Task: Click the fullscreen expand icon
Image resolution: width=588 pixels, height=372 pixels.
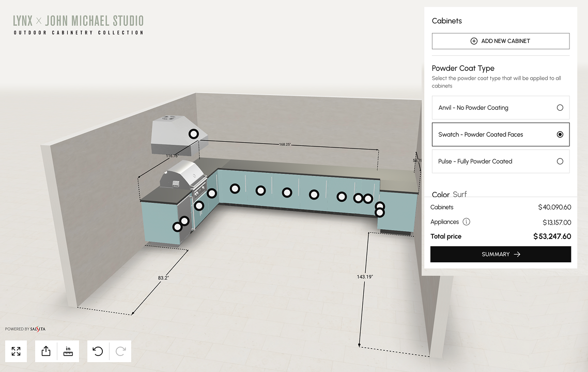Action: [16, 351]
